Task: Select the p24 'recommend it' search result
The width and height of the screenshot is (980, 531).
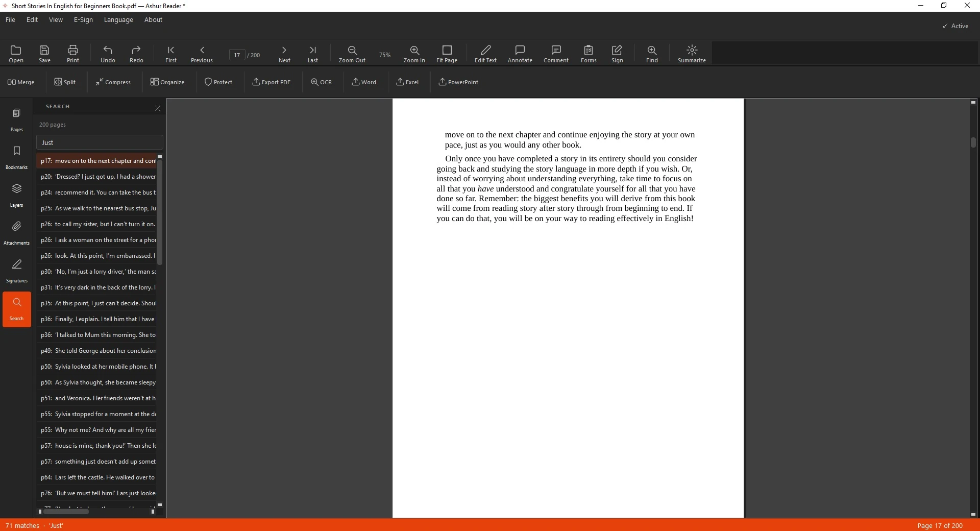Action: 96,192
